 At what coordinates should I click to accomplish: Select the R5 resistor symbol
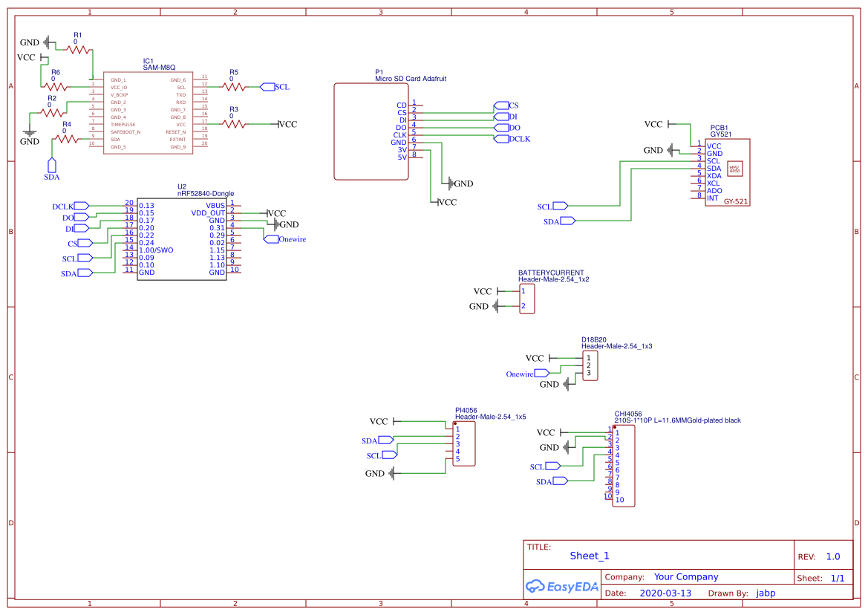(234, 87)
